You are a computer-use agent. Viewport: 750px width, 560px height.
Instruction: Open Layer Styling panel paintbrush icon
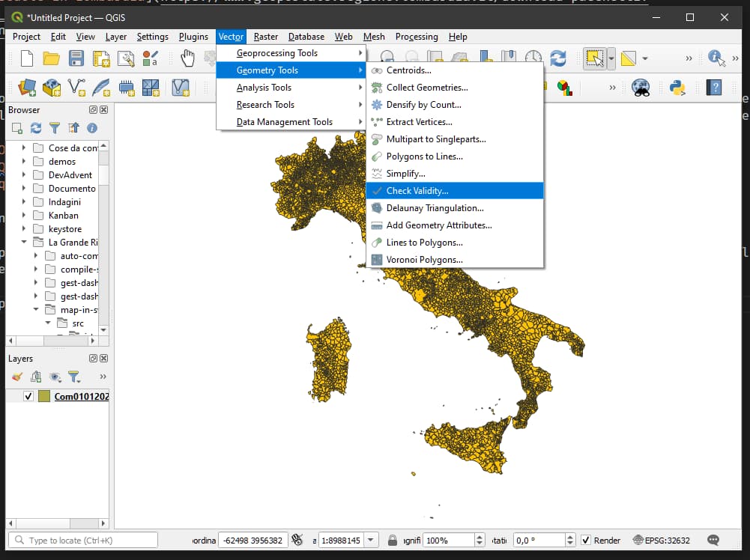[17, 377]
